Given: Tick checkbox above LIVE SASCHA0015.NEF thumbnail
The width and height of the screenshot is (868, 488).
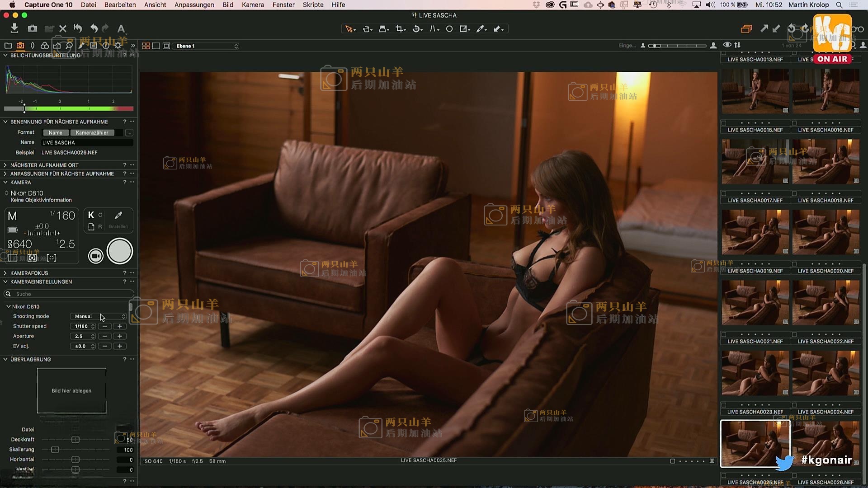Looking at the screenshot, I should point(724,123).
